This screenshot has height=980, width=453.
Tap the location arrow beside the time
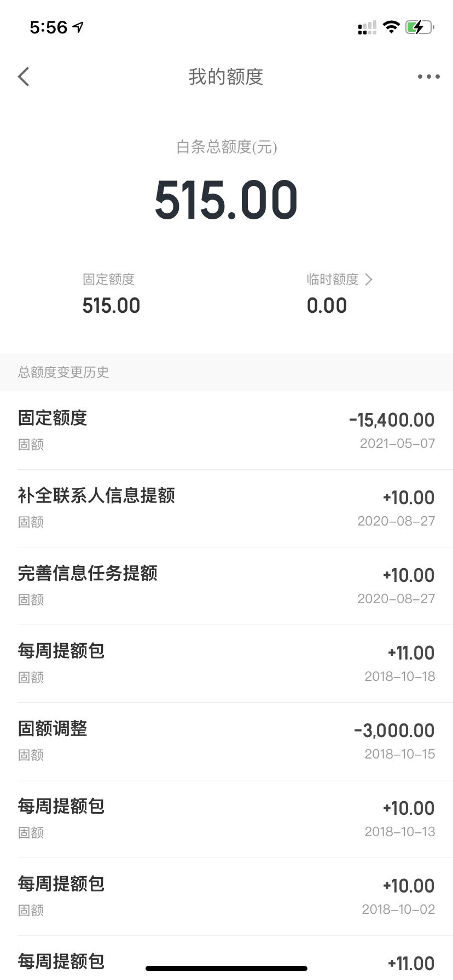tap(78, 27)
